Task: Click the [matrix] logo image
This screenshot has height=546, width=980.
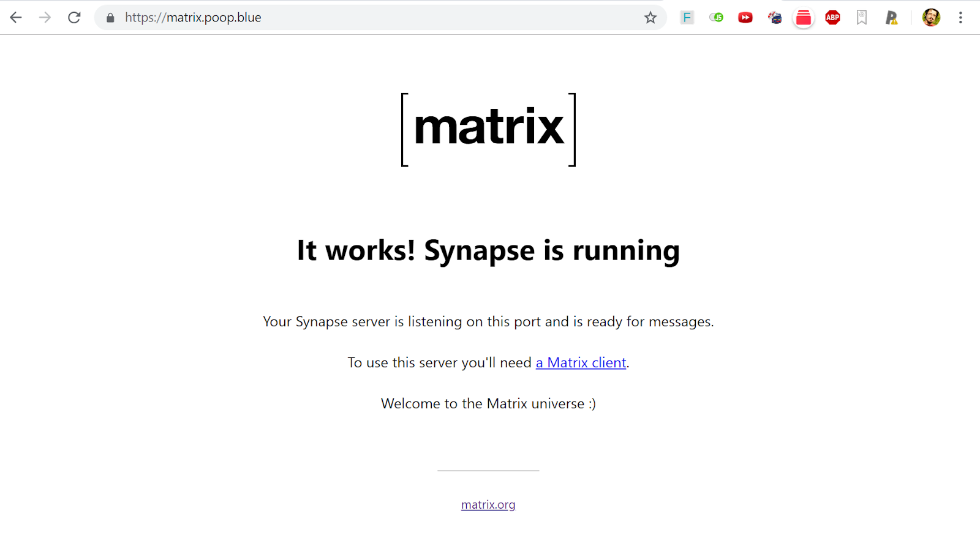Action: point(489,130)
